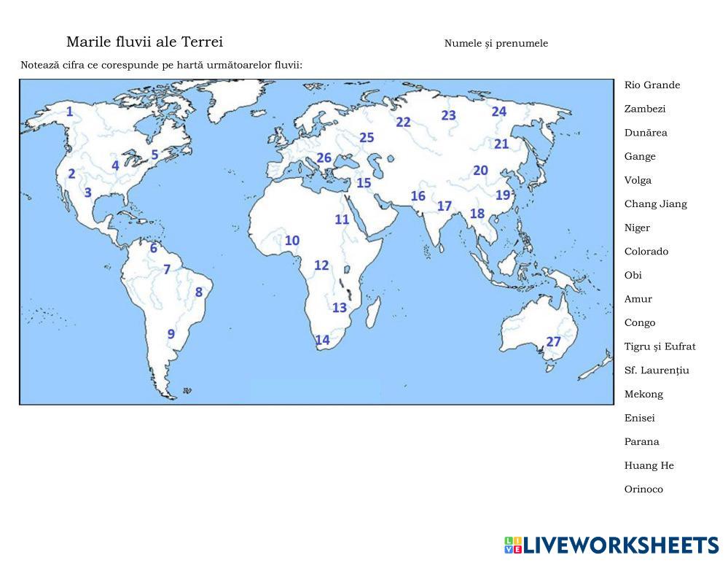Select the Chang Jiang entry
Image resolution: width=728 pixels, height=563 pixels.
(655, 204)
